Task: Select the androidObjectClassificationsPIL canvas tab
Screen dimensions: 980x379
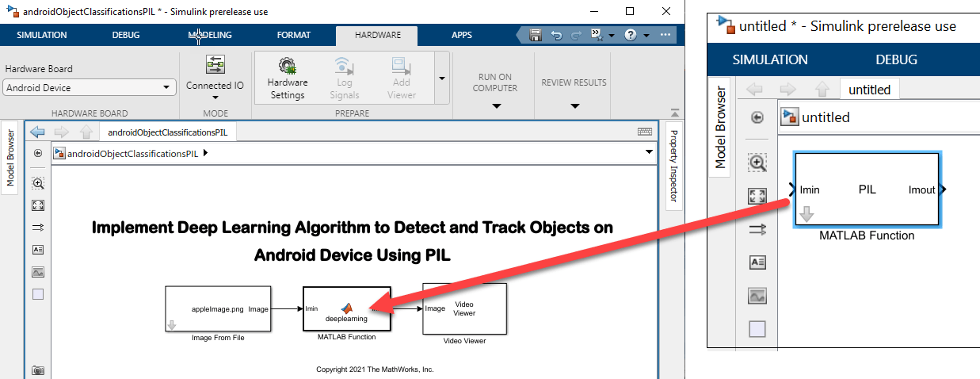Action: point(168,132)
